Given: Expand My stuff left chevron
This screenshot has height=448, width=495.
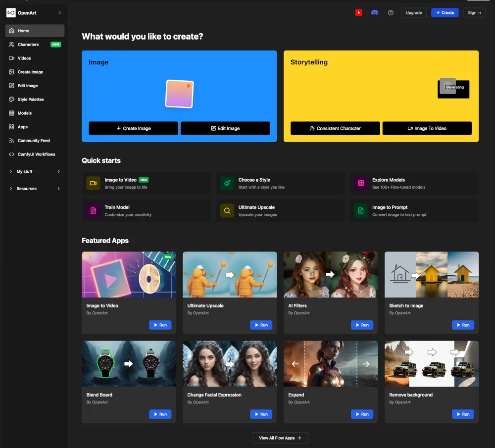Looking at the screenshot, I should point(11,171).
